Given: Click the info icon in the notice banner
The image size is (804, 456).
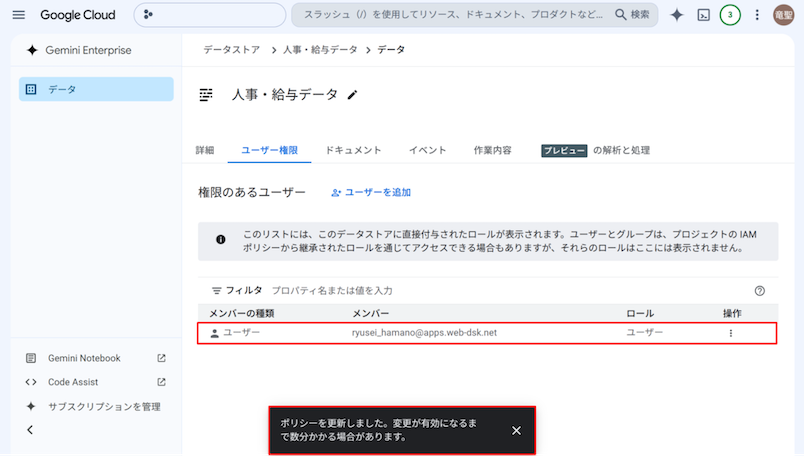Looking at the screenshot, I should click(x=220, y=240).
